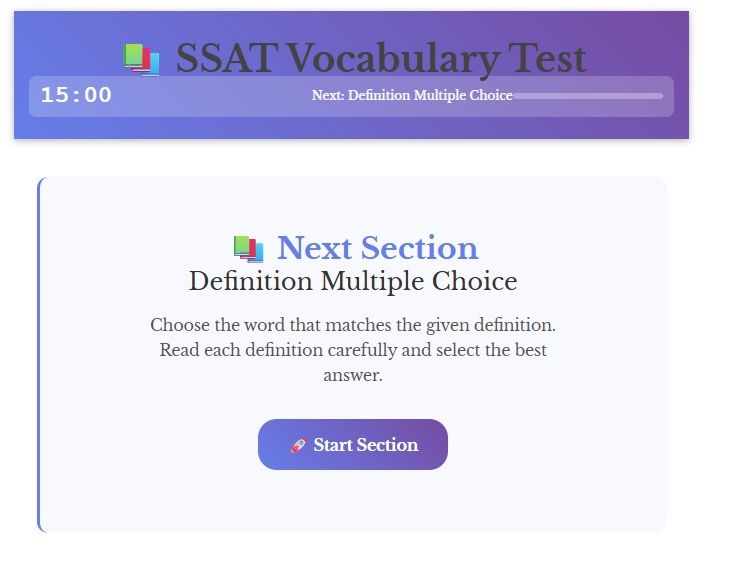
Task: Click the Start Section button
Action: [352, 444]
